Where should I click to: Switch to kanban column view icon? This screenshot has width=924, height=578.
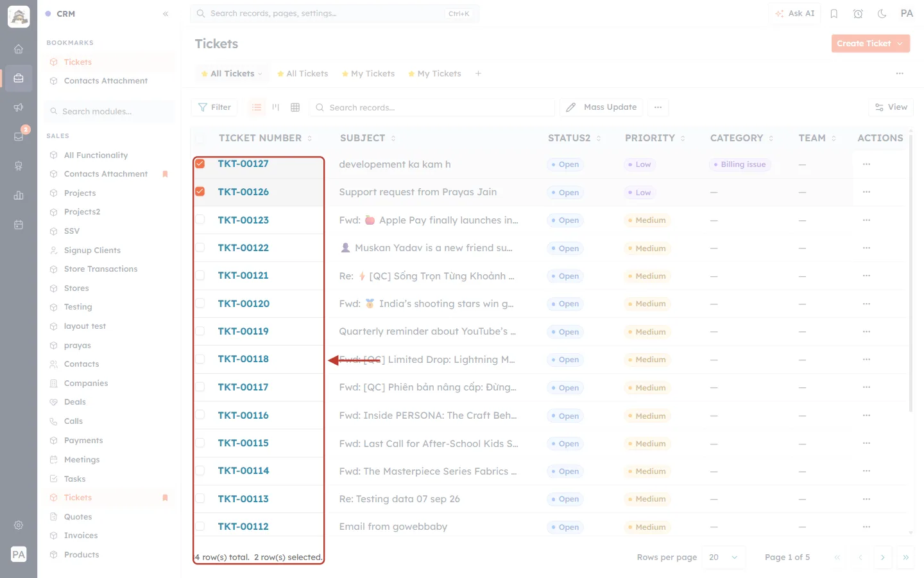276,107
